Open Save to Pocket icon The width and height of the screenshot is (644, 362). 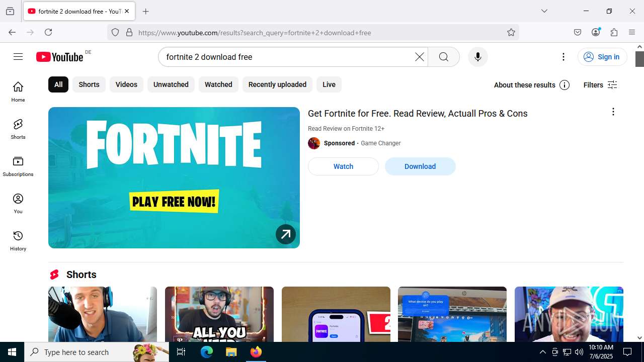[578, 32]
